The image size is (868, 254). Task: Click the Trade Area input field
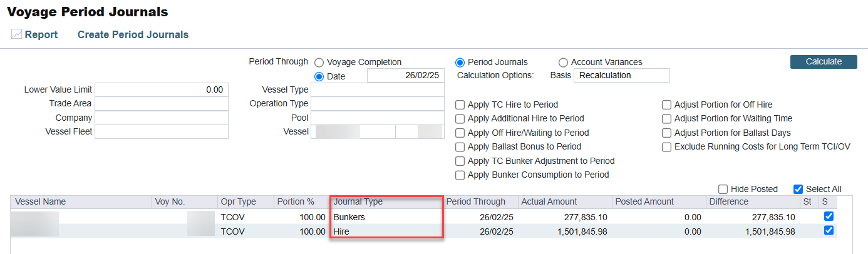click(x=161, y=104)
